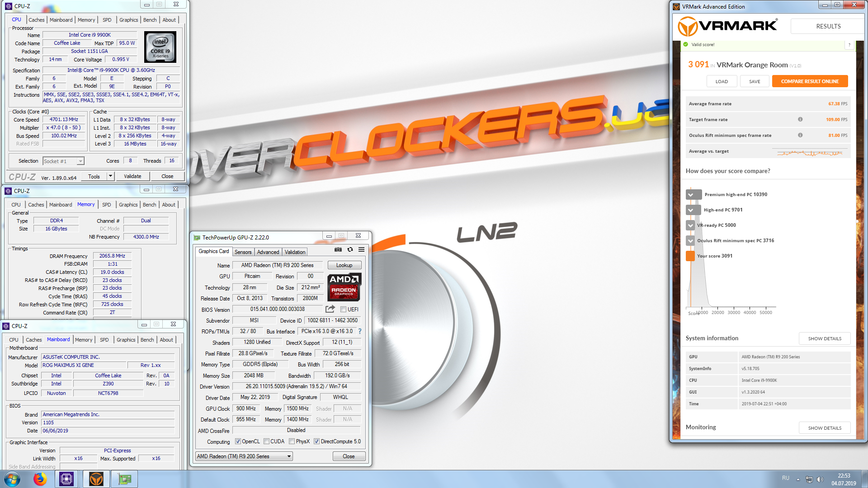This screenshot has height=488, width=868.
Task: Click the VRMark logo
Action: point(728,26)
